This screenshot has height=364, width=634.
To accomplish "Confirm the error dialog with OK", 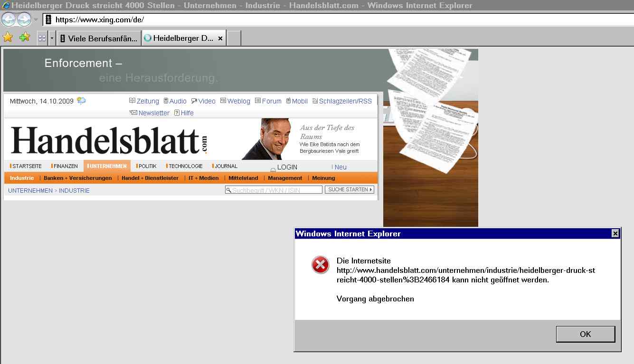I will [586, 334].
